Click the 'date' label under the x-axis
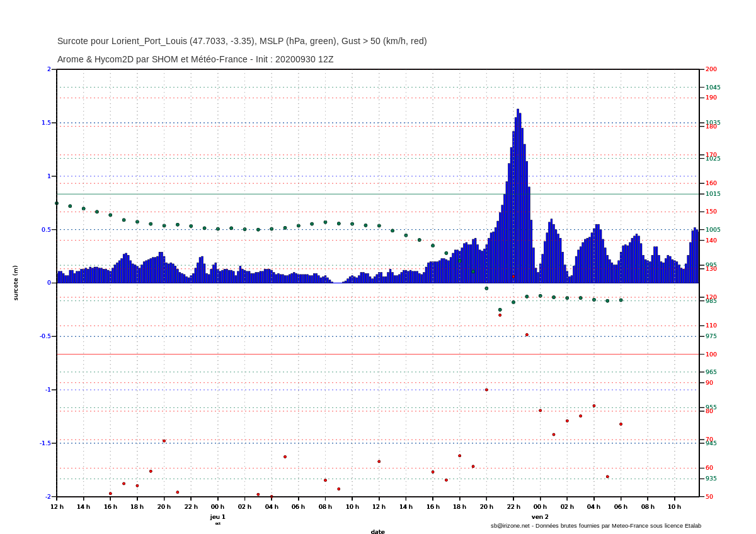Screen dimensions: 756x534 coord(377,531)
